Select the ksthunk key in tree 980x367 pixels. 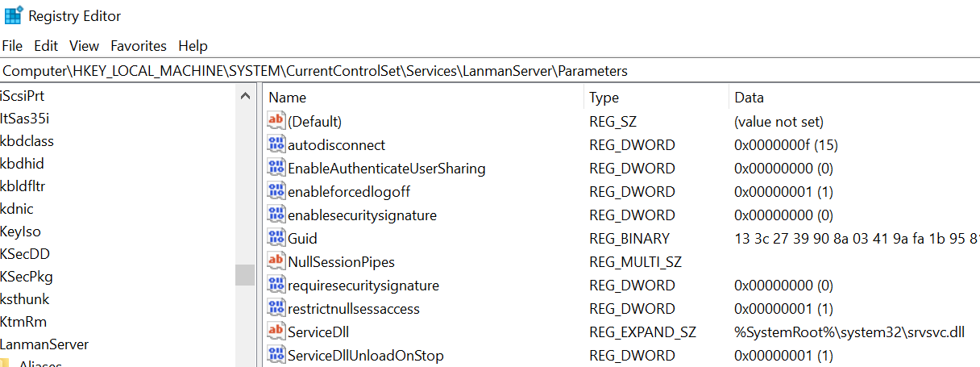pyautogui.click(x=25, y=298)
